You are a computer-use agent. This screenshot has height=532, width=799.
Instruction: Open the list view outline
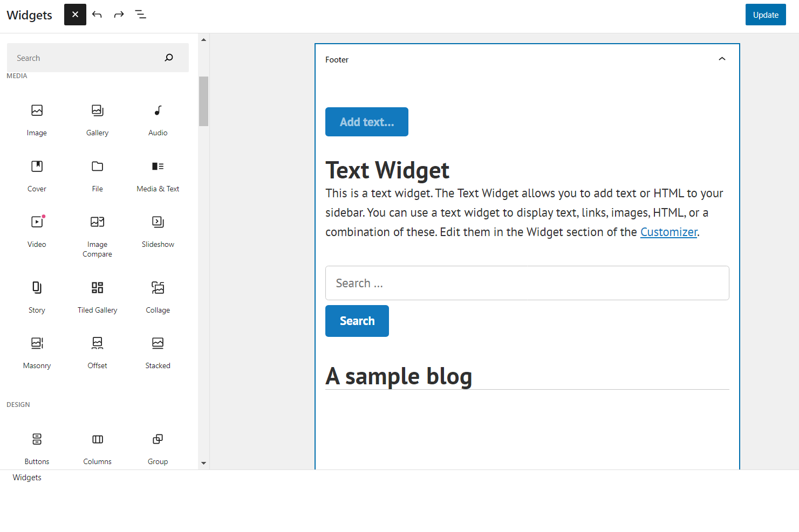coord(140,15)
